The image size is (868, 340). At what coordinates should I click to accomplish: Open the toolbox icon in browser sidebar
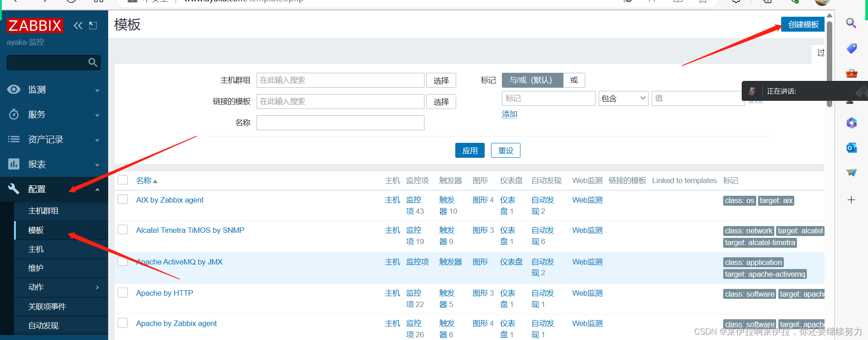[851, 73]
